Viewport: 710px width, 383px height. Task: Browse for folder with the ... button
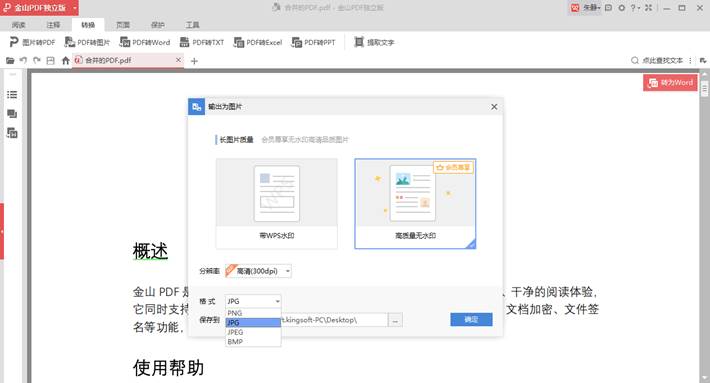395,320
